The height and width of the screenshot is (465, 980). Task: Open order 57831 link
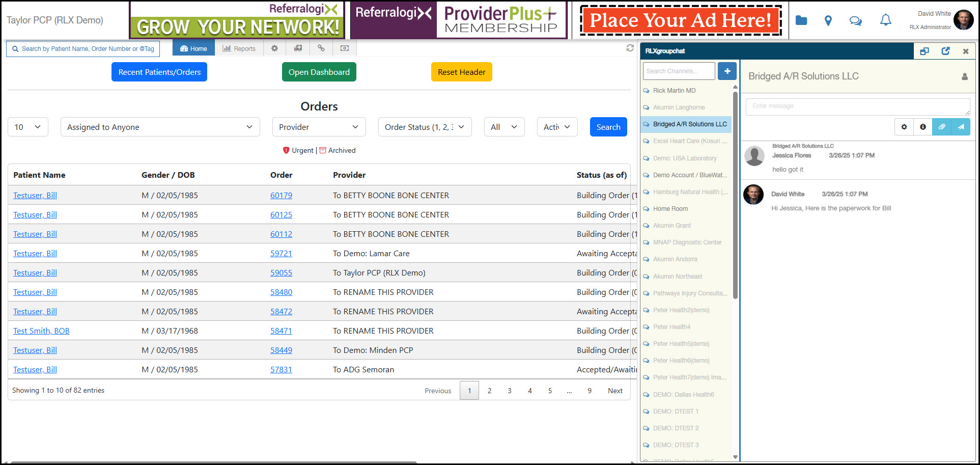pos(281,369)
